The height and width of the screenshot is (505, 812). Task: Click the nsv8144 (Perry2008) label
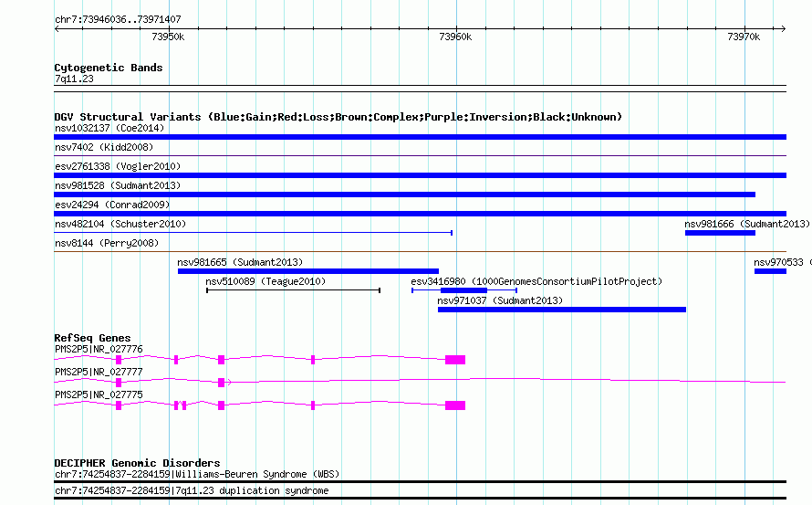pos(107,243)
